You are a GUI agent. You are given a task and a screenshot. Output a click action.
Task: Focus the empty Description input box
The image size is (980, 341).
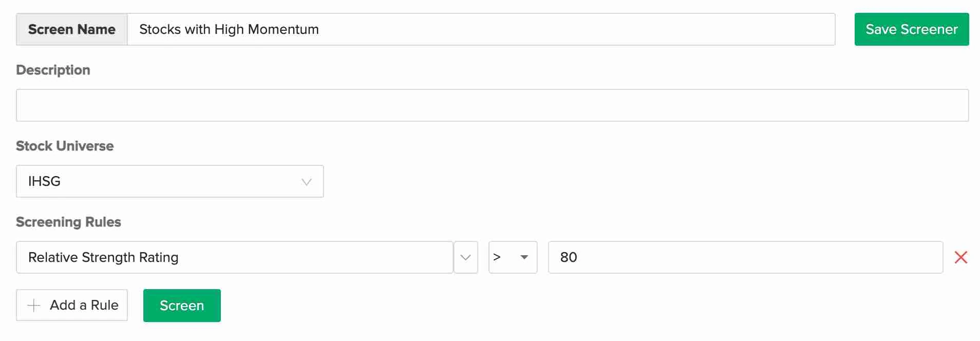492,105
